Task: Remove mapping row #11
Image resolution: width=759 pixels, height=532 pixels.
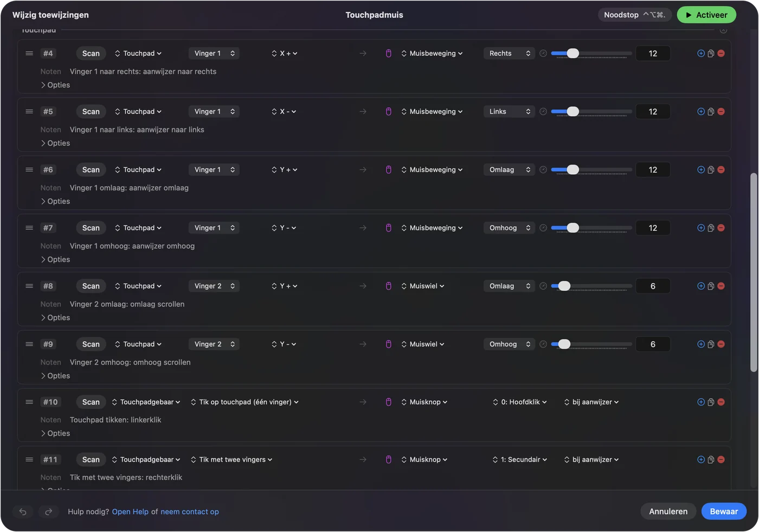Action: tap(721, 459)
